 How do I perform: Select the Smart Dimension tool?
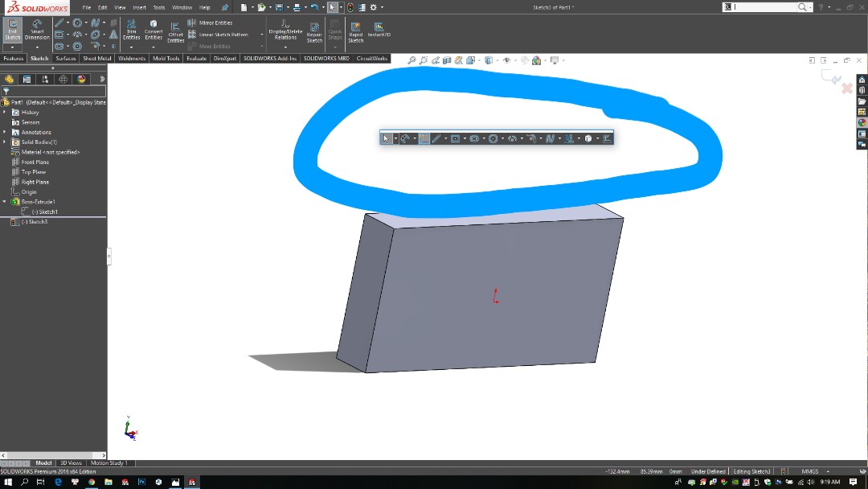(x=36, y=28)
